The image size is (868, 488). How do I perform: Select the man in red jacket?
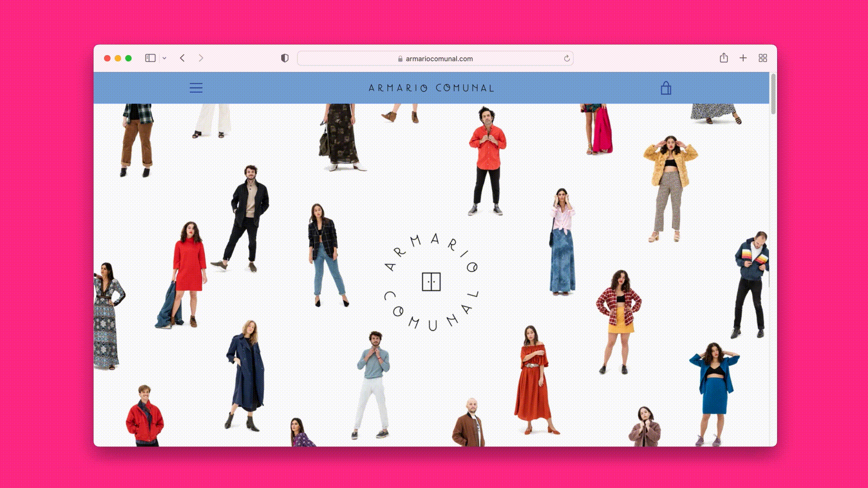pos(145,416)
